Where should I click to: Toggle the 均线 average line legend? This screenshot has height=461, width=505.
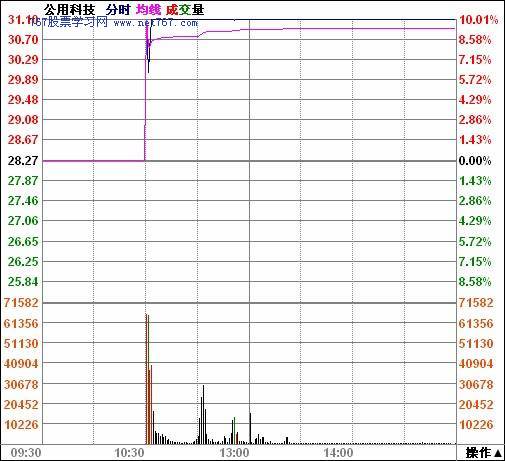pyautogui.click(x=148, y=10)
